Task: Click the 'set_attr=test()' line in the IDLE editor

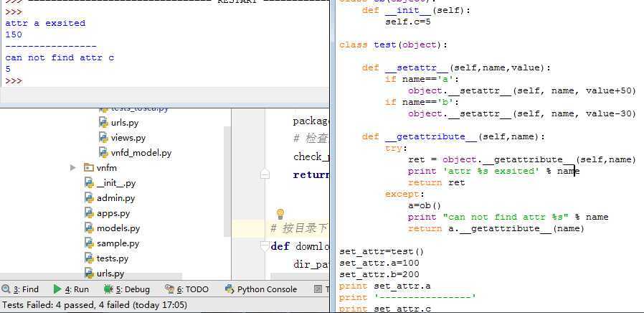Action: 381,251
